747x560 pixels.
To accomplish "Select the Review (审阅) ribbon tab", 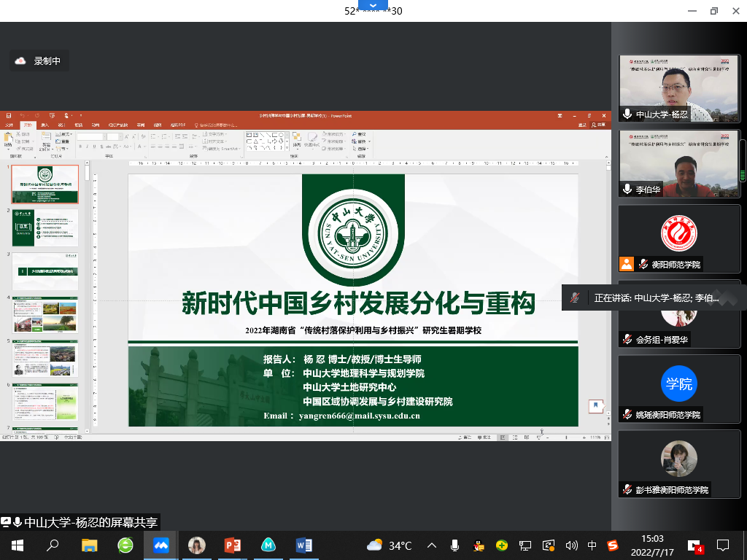I will (x=141, y=125).
